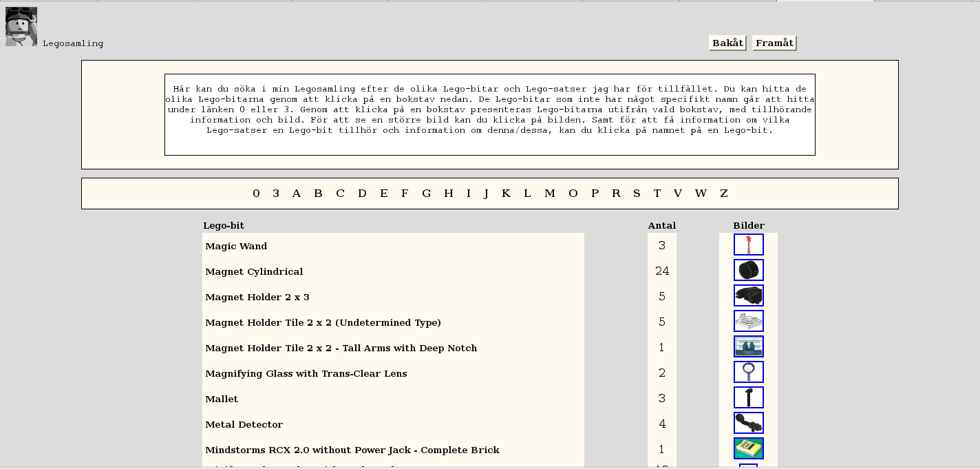
Task: Browse letter T pieces
Action: point(657,194)
